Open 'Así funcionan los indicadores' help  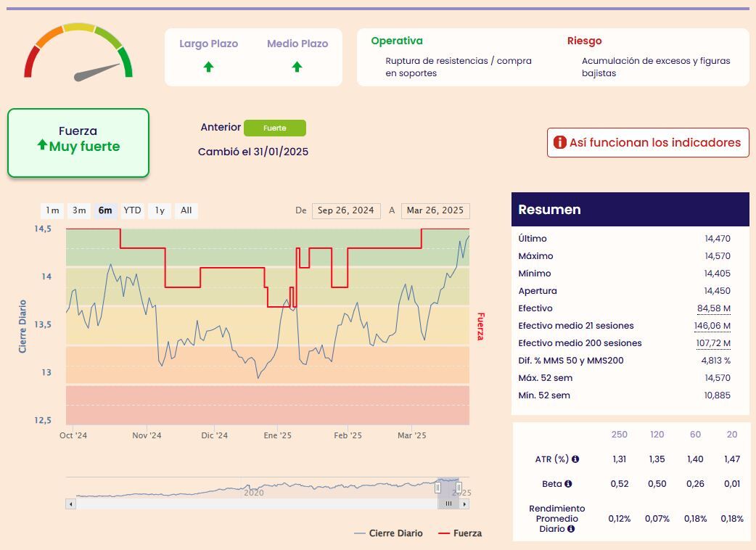[x=648, y=143]
